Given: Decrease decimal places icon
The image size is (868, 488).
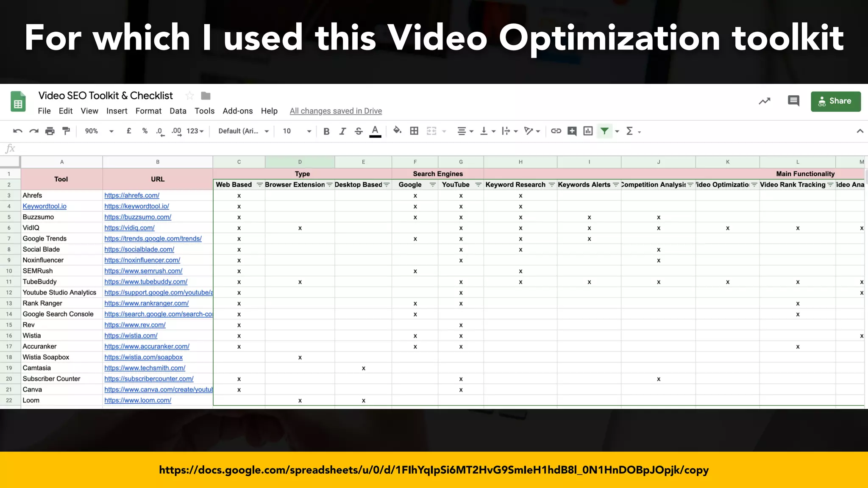Looking at the screenshot, I should pyautogui.click(x=160, y=132).
